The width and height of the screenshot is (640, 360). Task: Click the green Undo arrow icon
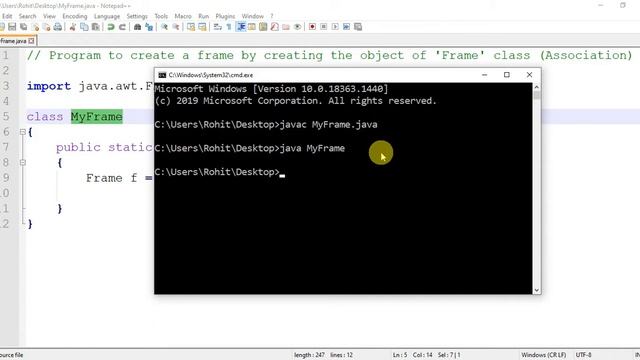point(111,27)
